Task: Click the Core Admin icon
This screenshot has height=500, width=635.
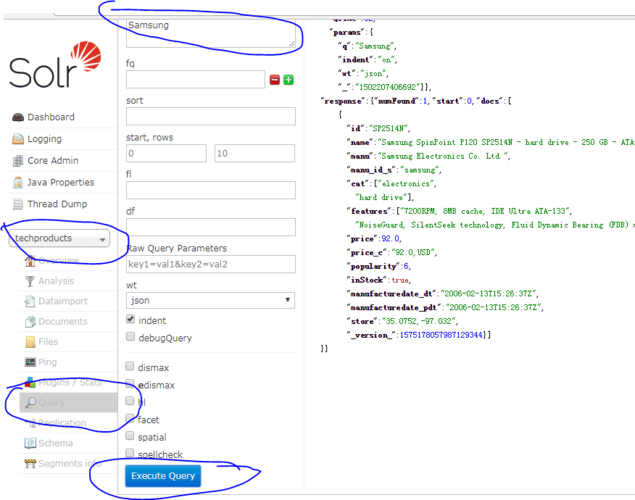Action: click(18, 161)
